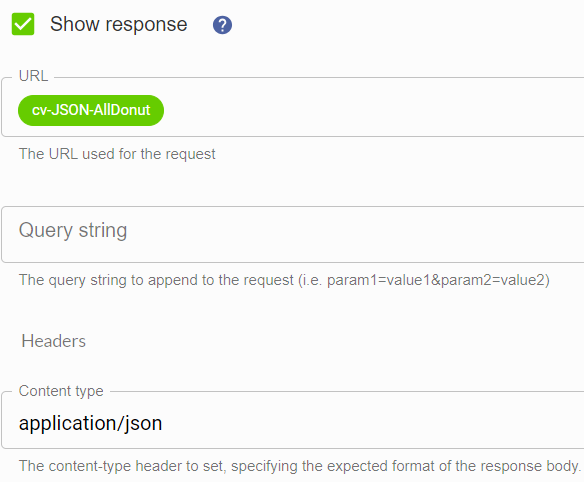Click the param1=value1&param2=value2 example text
Viewport: 584px width, 482px height.
(x=436, y=280)
